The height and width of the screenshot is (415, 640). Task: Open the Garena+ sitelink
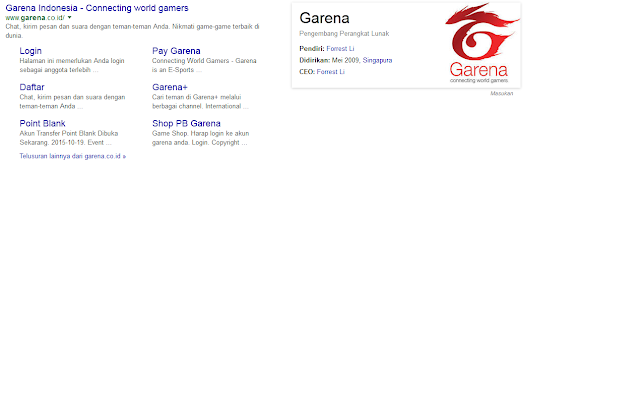click(170, 87)
